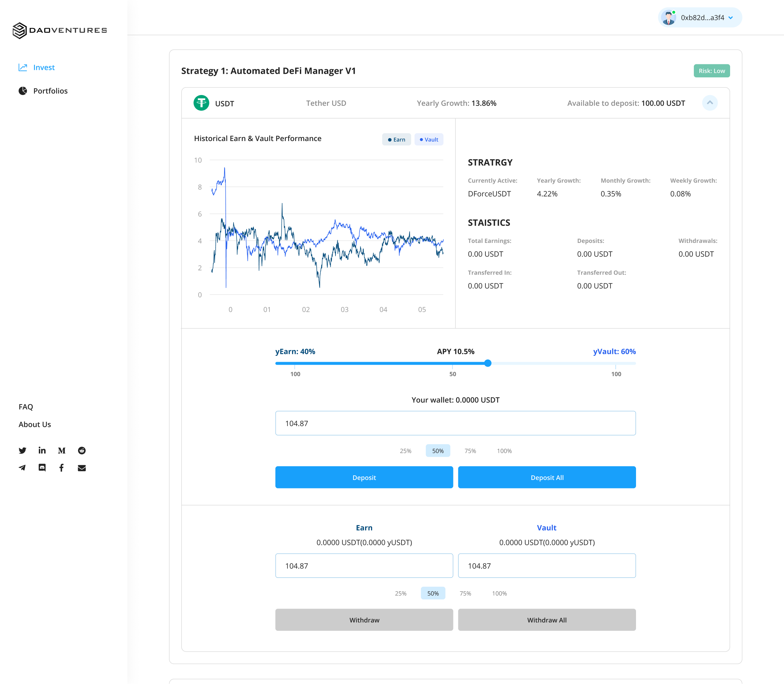784x684 pixels.
Task: Click the deposit amount input field
Action: 455,423
